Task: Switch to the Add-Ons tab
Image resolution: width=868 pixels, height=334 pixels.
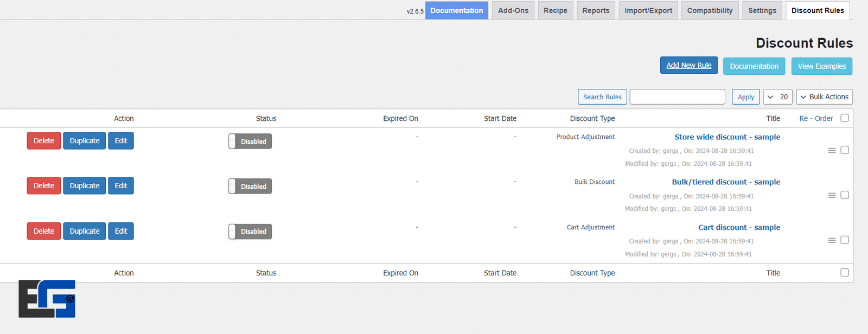Action: 513,10
